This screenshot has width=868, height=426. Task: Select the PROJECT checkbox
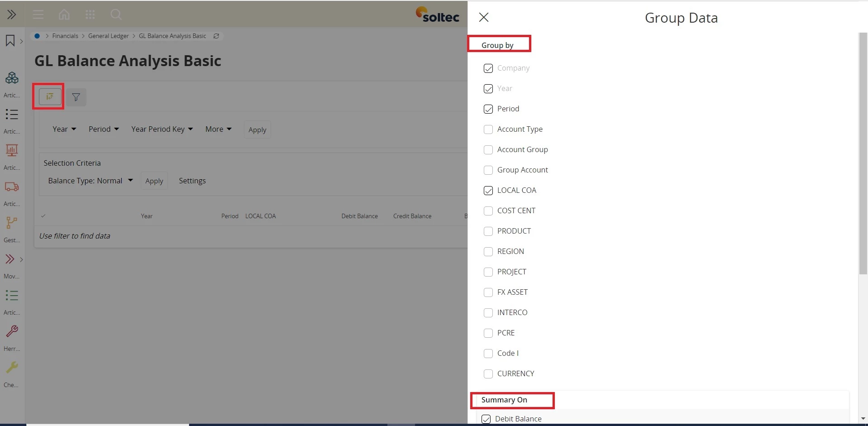click(488, 272)
